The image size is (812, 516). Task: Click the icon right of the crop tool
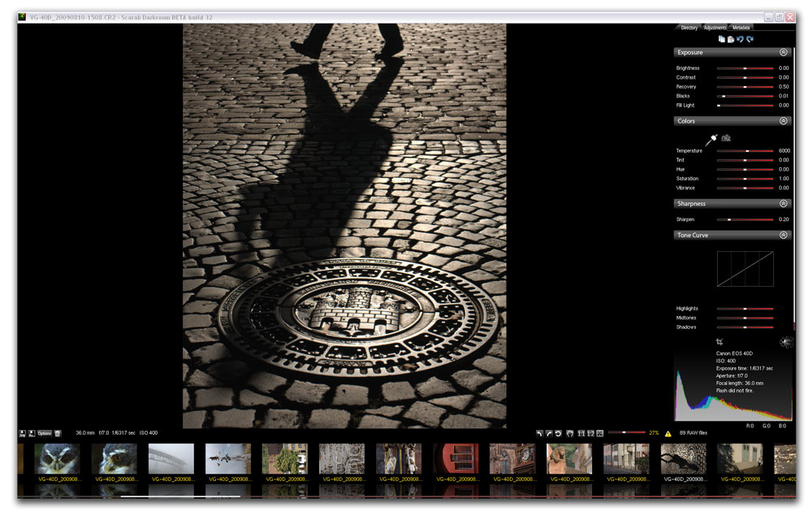point(786,342)
